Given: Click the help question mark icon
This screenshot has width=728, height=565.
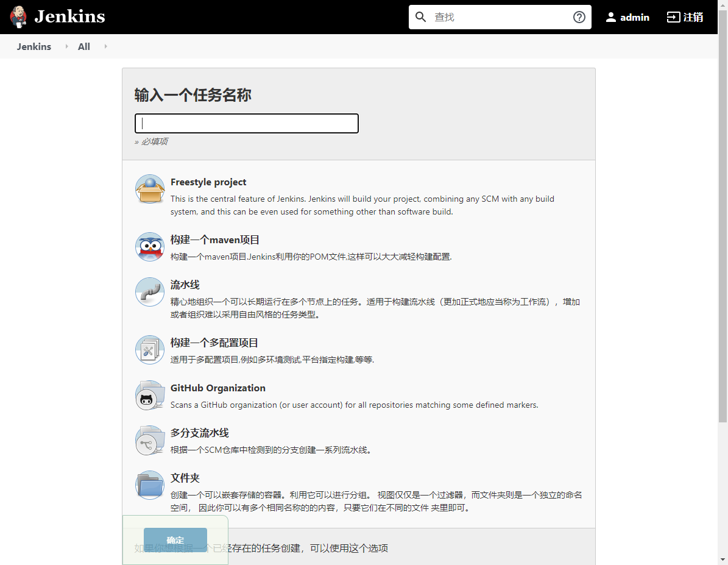Looking at the screenshot, I should [x=578, y=16].
